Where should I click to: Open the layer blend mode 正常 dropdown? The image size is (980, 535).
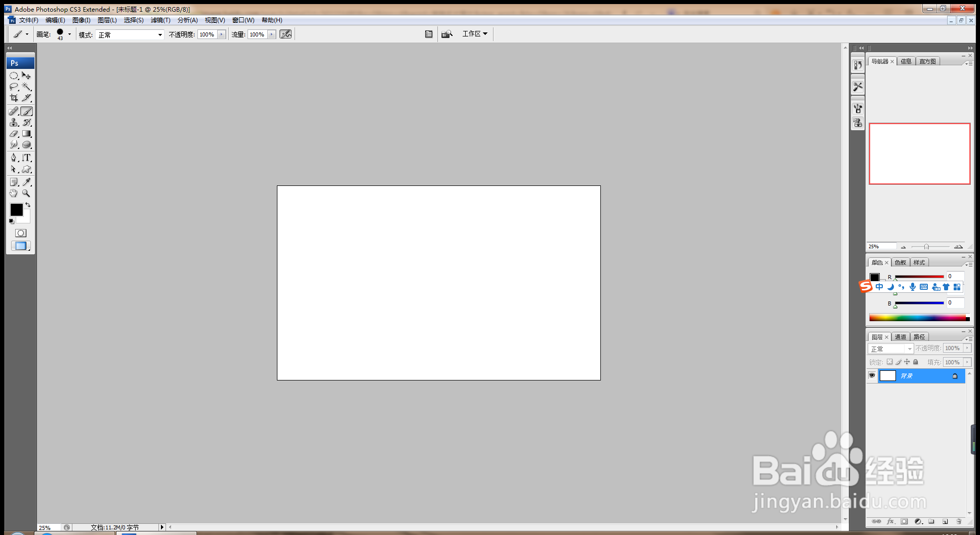tap(891, 349)
